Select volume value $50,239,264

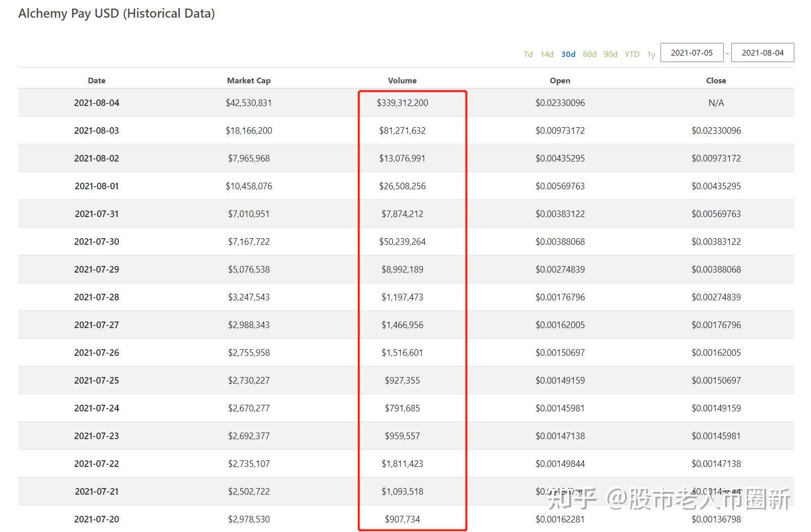tap(402, 242)
